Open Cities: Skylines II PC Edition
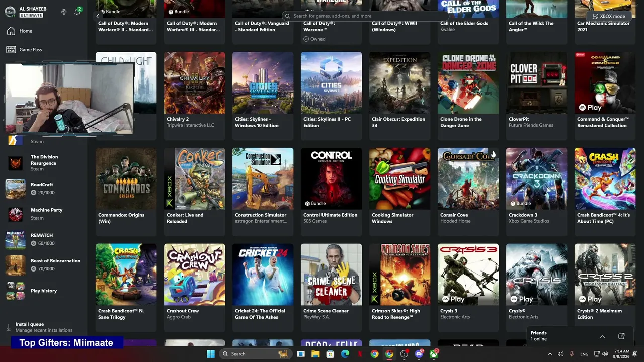Screen dimensions: 644x362 331,96
